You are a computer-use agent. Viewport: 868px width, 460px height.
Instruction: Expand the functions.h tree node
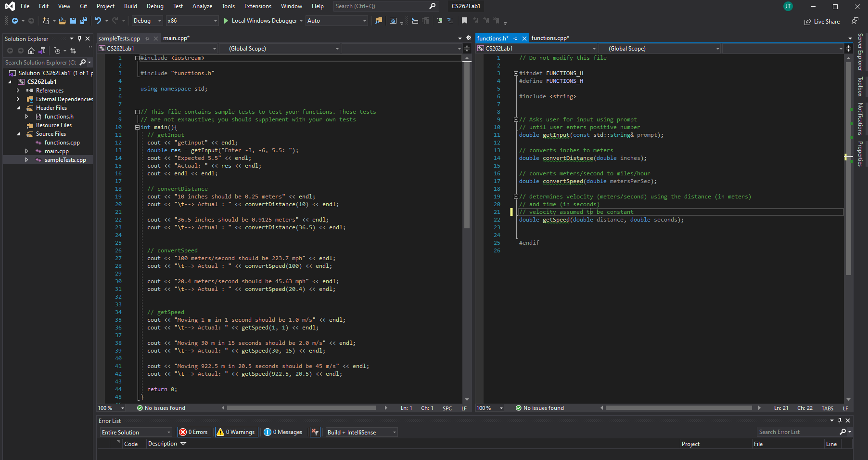click(x=27, y=117)
